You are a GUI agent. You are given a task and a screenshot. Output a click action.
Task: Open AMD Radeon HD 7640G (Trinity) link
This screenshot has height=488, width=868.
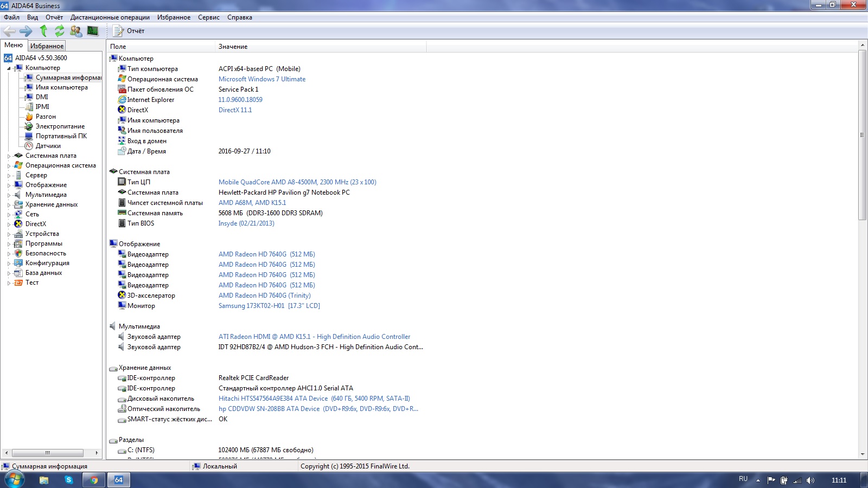click(x=265, y=296)
